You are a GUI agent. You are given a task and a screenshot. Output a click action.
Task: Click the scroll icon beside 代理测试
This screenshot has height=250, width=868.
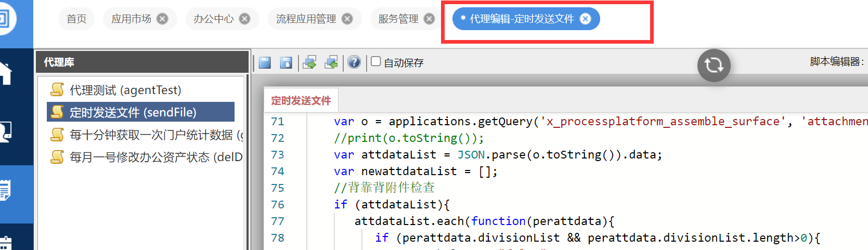pyautogui.click(x=57, y=89)
